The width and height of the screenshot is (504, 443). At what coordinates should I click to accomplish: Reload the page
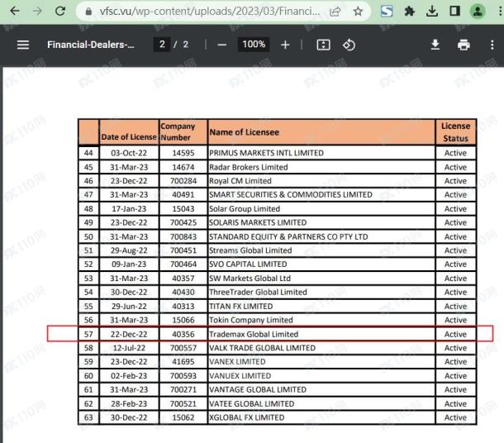60,12
